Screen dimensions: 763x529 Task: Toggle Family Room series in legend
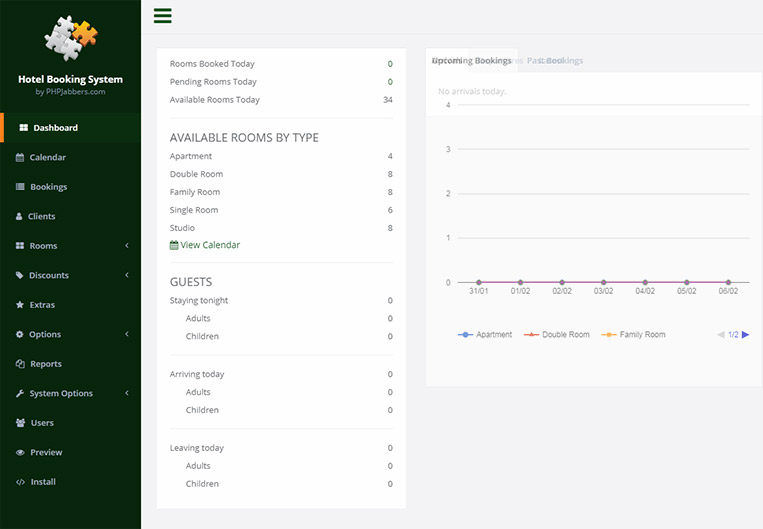pyautogui.click(x=634, y=334)
